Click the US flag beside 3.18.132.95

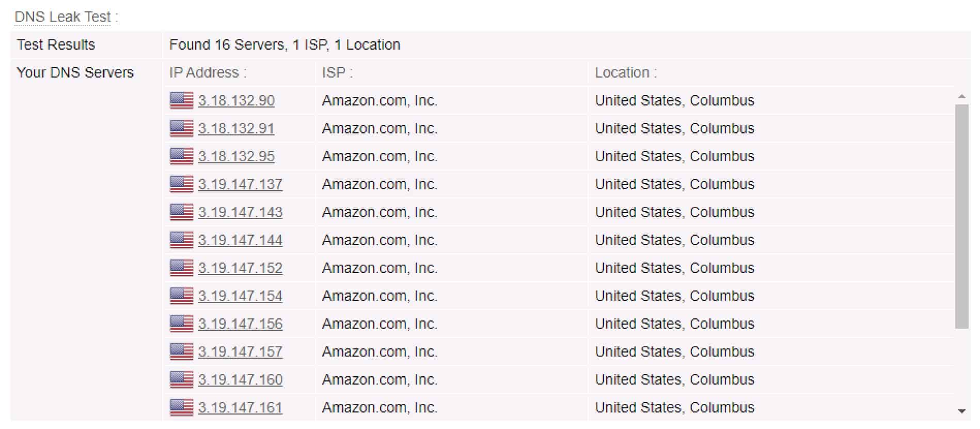point(181,156)
